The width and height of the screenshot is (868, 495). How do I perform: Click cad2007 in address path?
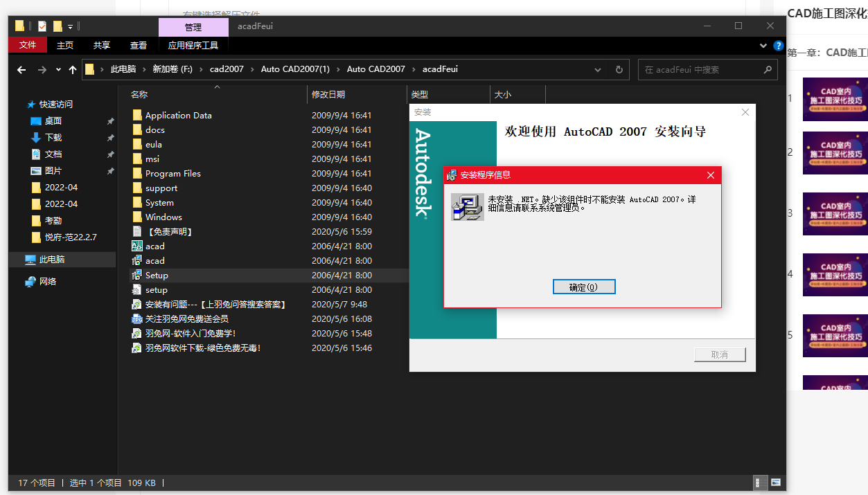tap(227, 69)
